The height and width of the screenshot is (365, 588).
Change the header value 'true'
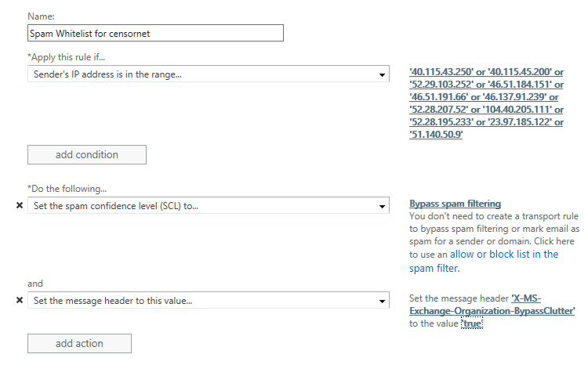click(472, 323)
